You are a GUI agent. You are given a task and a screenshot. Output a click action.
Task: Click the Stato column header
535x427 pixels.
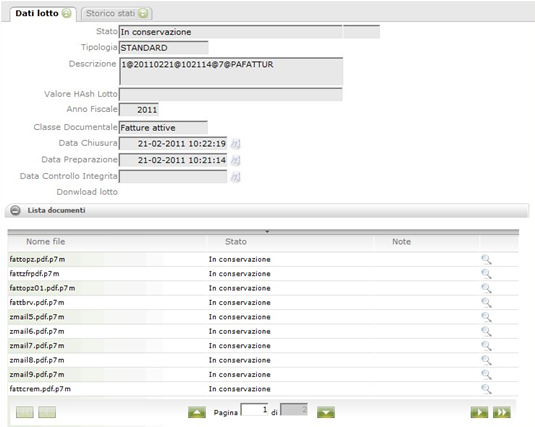pos(235,242)
